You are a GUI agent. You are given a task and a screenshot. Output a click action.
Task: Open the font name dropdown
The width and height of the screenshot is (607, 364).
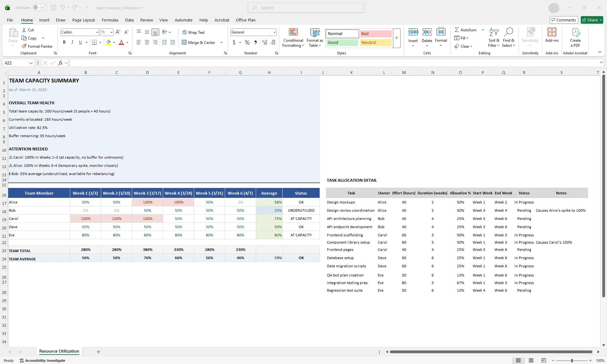pos(96,32)
